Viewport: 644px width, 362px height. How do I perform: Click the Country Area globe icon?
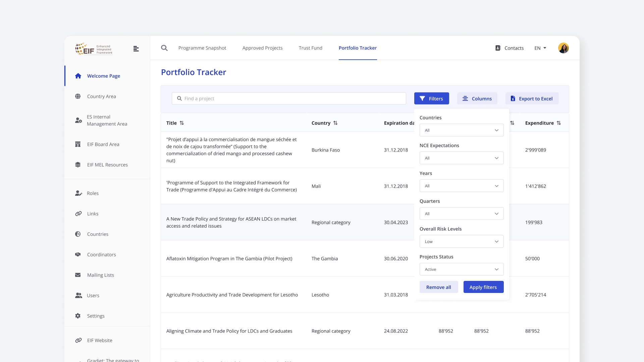[78, 97]
